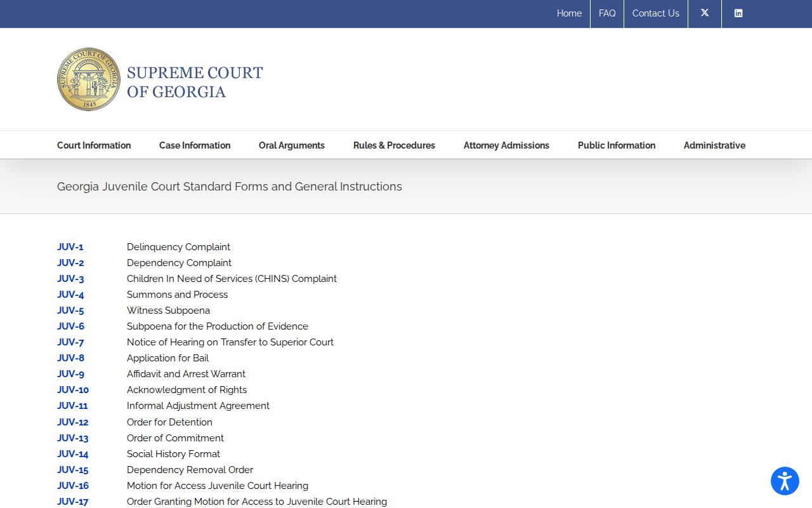
Task: Open the Administrative menu
Action: click(x=714, y=145)
